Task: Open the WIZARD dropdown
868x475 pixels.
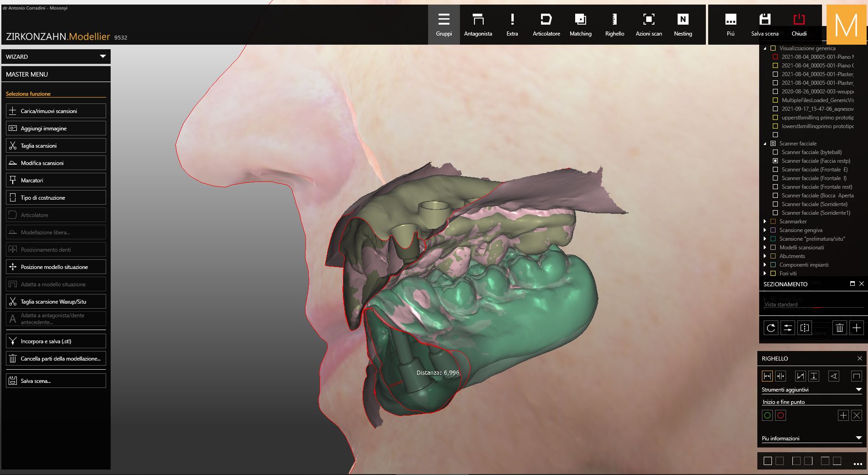Action: [x=103, y=57]
